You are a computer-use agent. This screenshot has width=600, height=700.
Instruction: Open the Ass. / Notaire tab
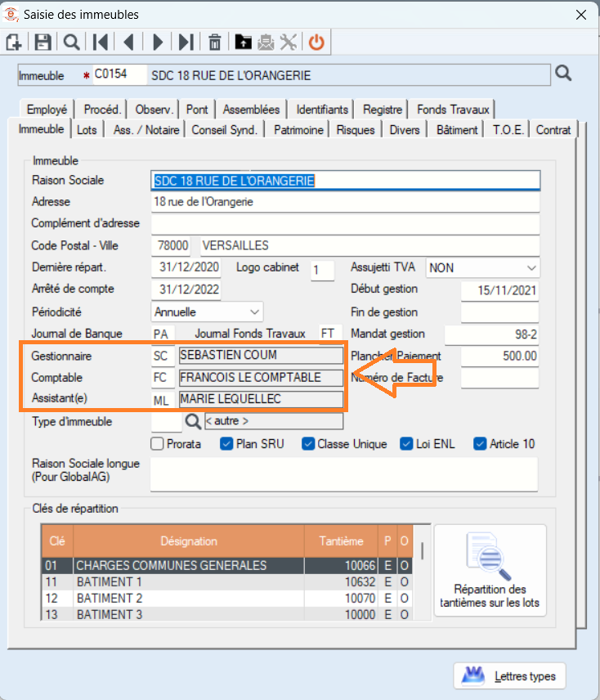pos(146,130)
